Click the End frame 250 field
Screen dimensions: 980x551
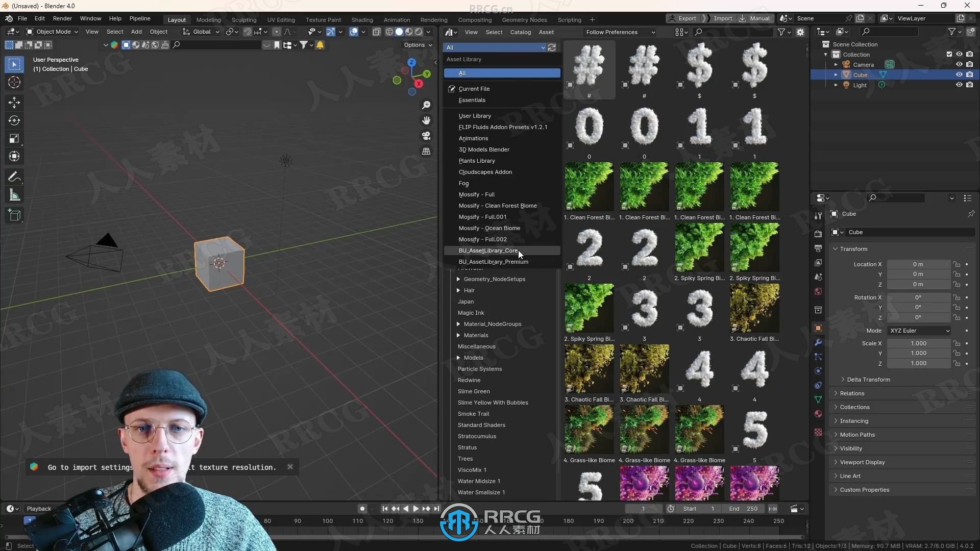click(x=744, y=509)
